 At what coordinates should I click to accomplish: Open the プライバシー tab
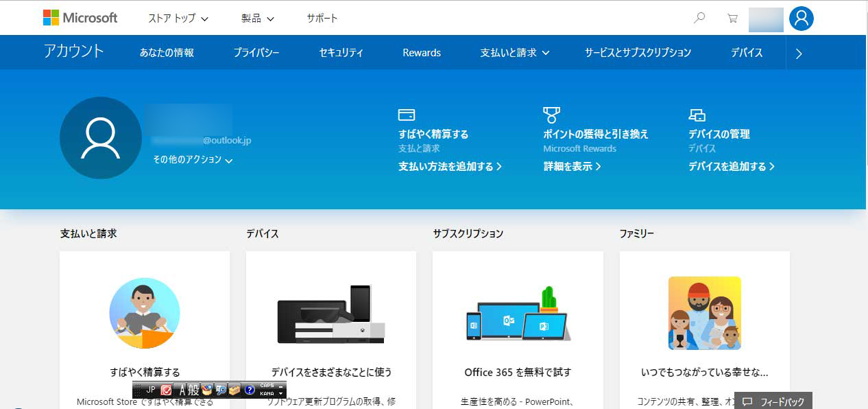(x=256, y=53)
